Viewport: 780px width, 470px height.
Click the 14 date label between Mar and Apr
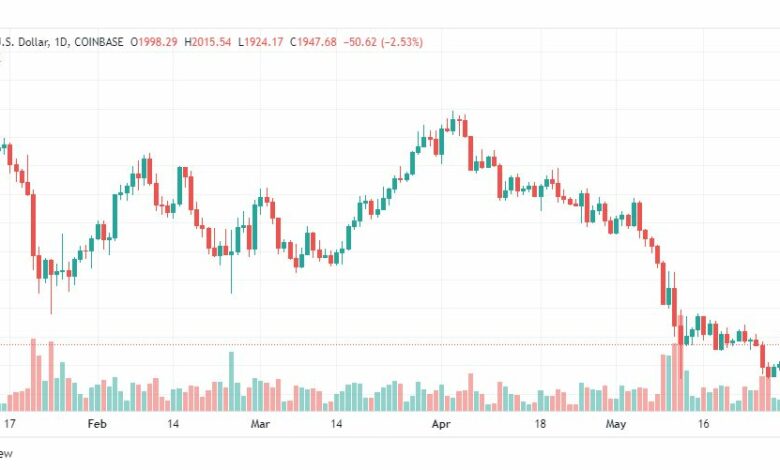tap(336, 424)
